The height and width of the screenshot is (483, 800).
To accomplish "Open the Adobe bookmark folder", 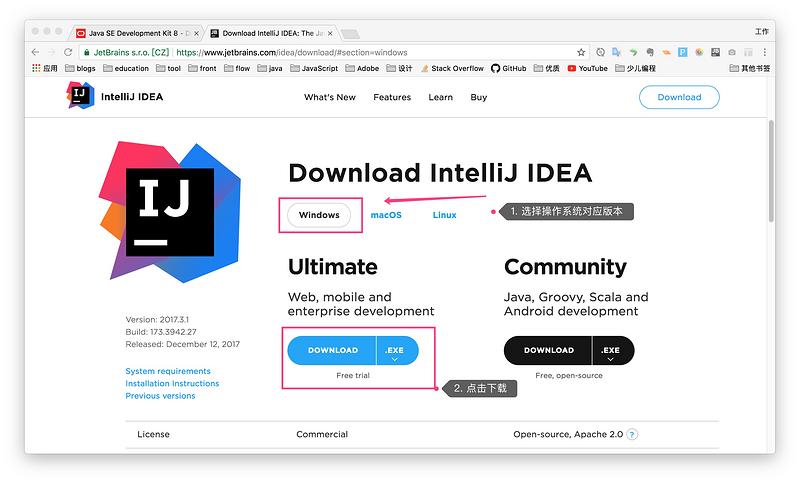I will point(362,68).
